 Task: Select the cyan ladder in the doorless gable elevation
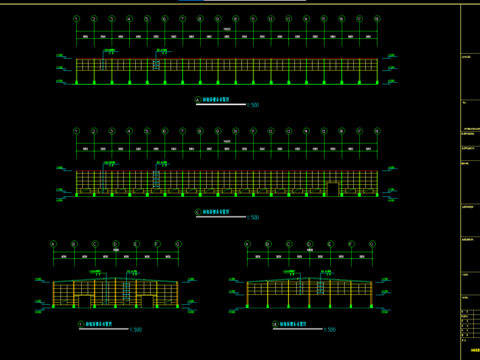click(x=320, y=288)
